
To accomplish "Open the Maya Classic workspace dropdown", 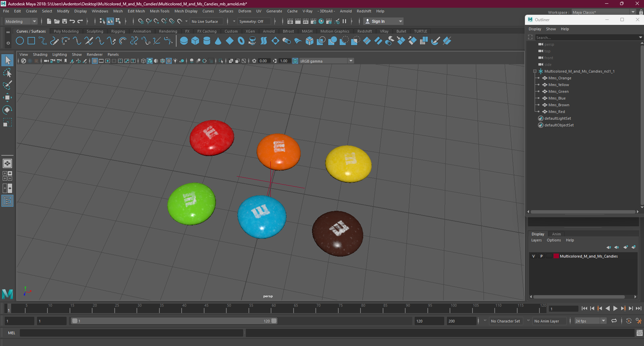I will (x=604, y=12).
